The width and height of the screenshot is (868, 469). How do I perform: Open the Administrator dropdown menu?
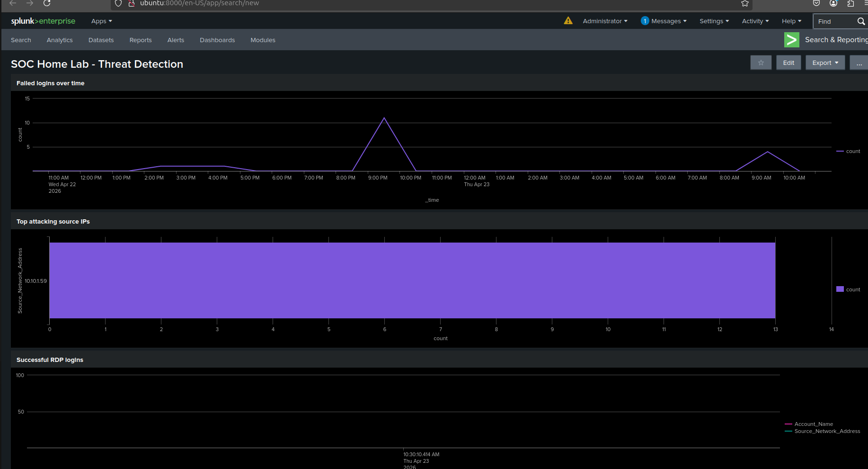(x=605, y=21)
